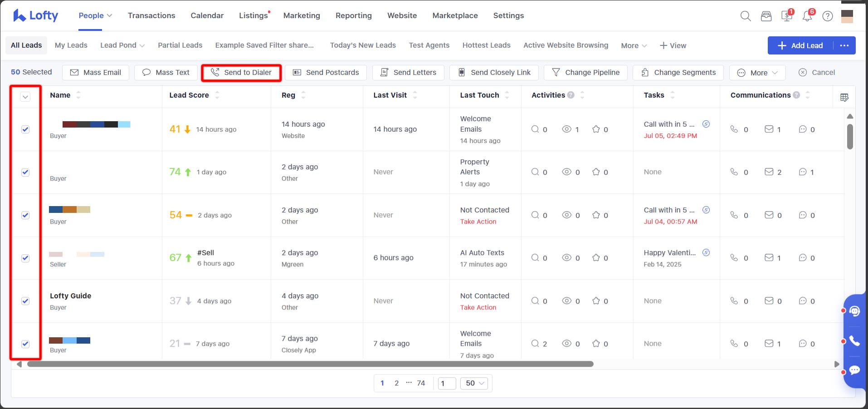868x409 pixels.
Task: Click the help question mark icon
Action: click(828, 15)
